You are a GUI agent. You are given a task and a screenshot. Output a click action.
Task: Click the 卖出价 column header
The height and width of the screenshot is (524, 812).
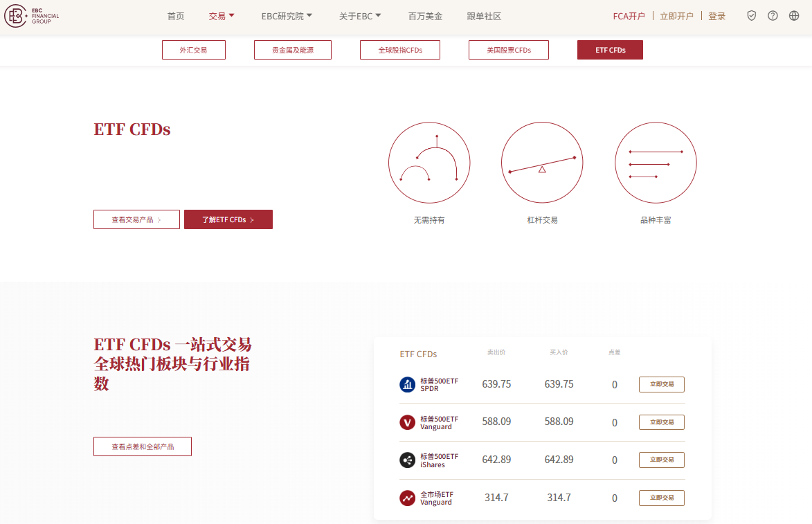pos(496,352)
